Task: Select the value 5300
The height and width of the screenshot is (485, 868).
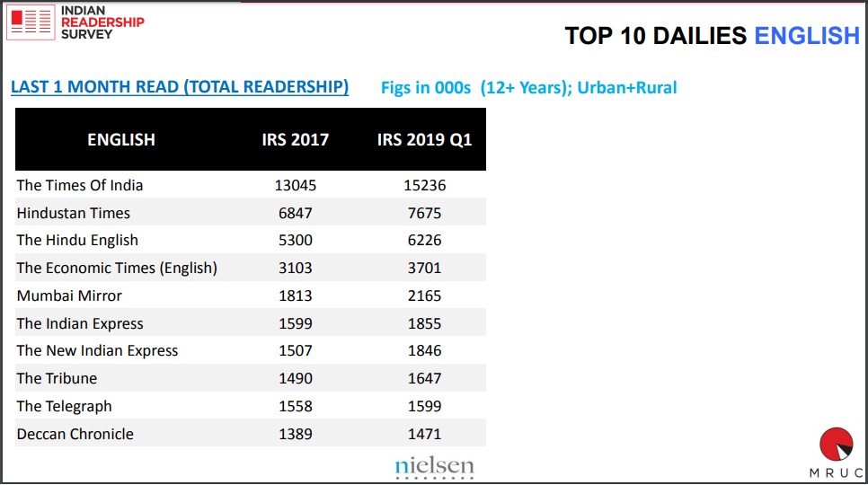Action: (x=296, y=240)
